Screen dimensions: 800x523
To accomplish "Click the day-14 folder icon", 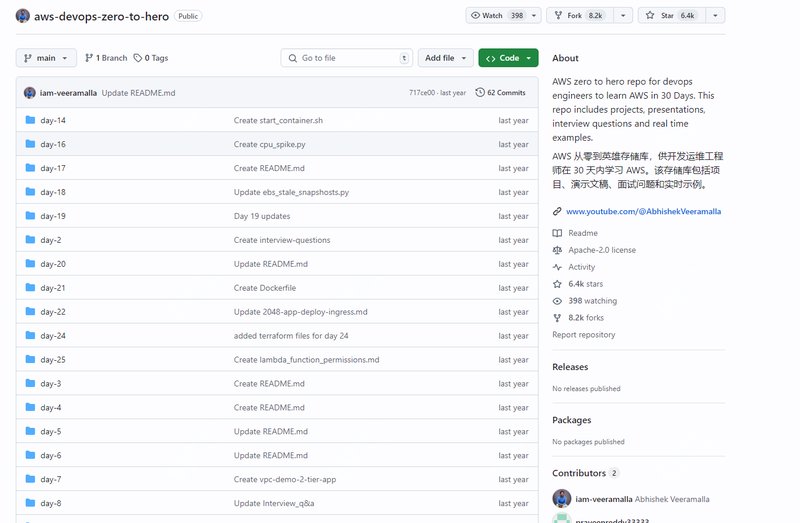I will (30, 120).
